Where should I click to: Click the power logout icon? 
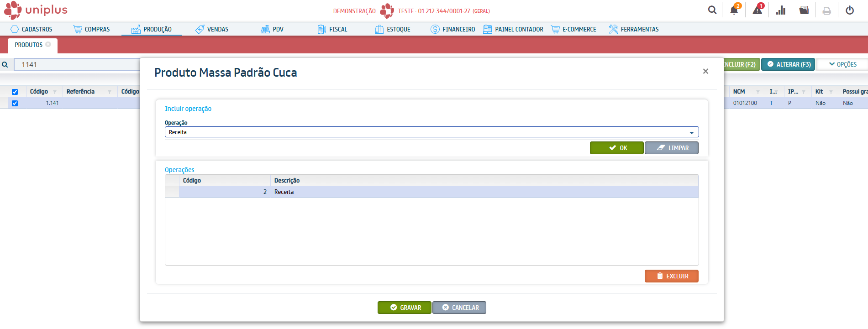[x=850, y=10]
